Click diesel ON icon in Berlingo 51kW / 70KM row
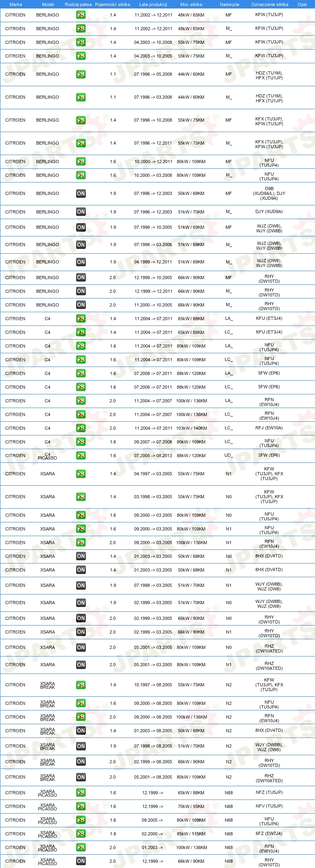This screenshot has width=315, height=868. pos(81,212)
